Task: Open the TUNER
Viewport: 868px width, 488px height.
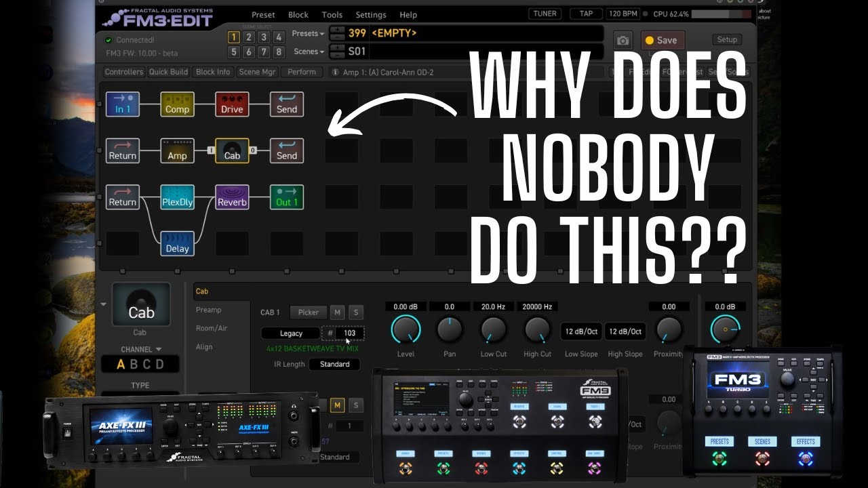Action: [x=545, y=14]
